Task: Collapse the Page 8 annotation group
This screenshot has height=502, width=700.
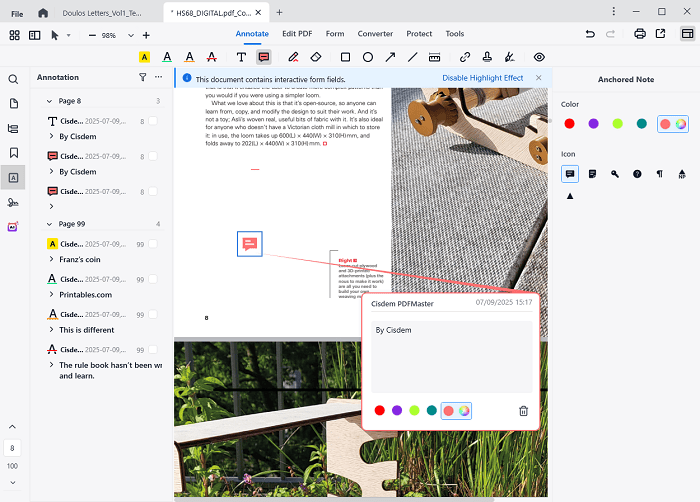Action: [50, 101]
